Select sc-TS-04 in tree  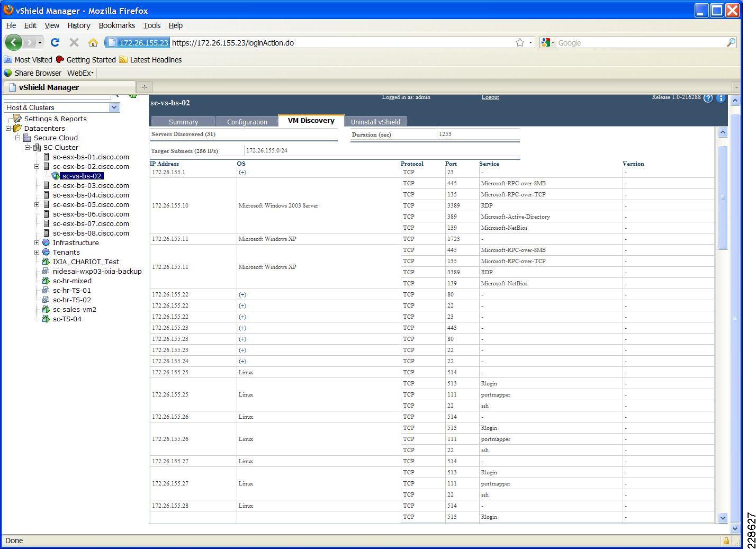[67, 319]
